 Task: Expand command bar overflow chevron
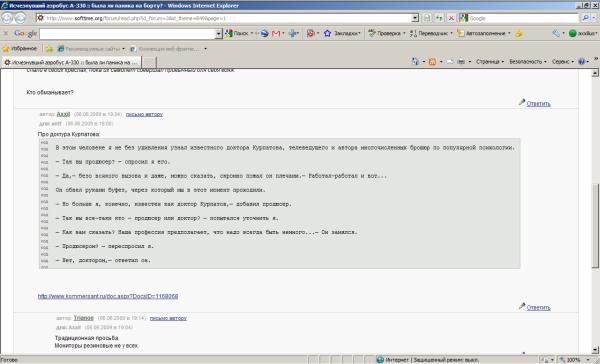[x=596, y=59]
